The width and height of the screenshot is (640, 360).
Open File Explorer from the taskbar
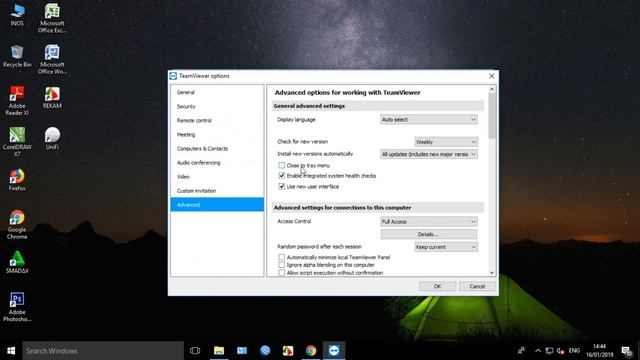[x=219, y=351]
